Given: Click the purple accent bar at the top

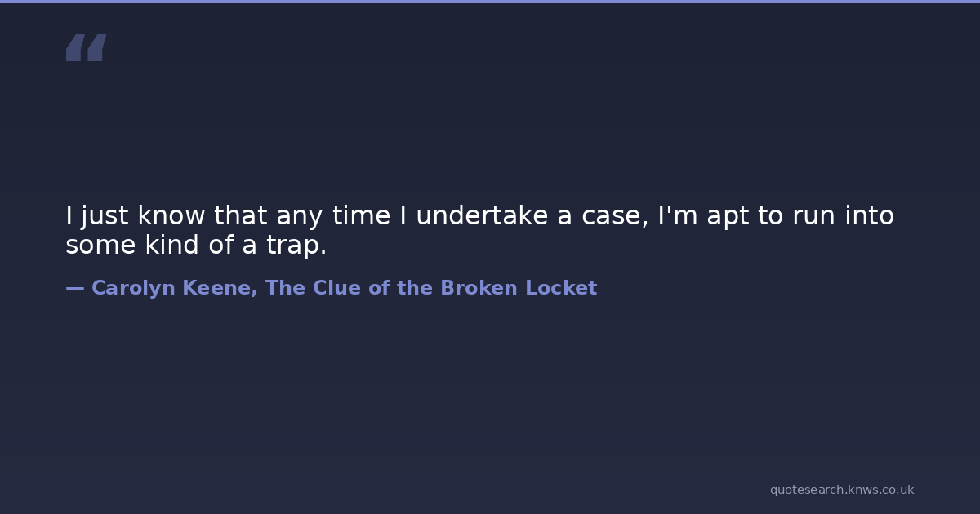Looking at the screenshot, I should click(490, 2).
